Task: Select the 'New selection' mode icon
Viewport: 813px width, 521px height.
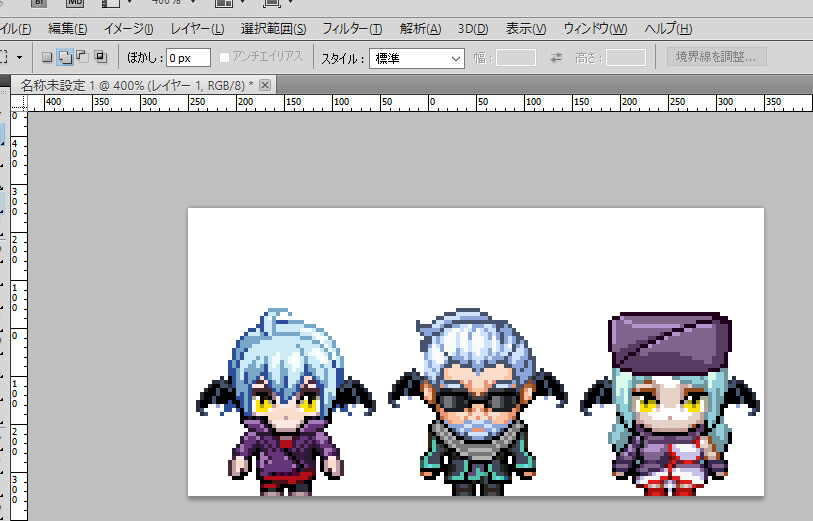Action: click(47, 58)
